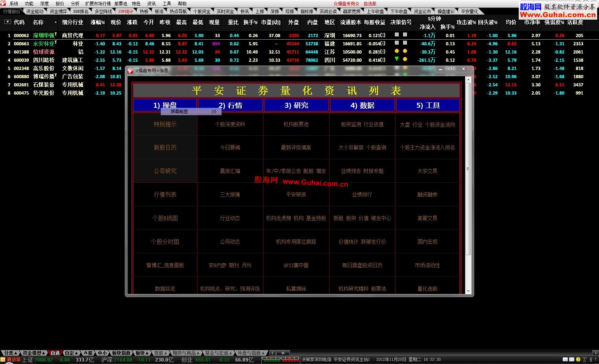The image size is (599, 364).
Task: Open the 量化选股 link
Action: click(x=427, y=289)
